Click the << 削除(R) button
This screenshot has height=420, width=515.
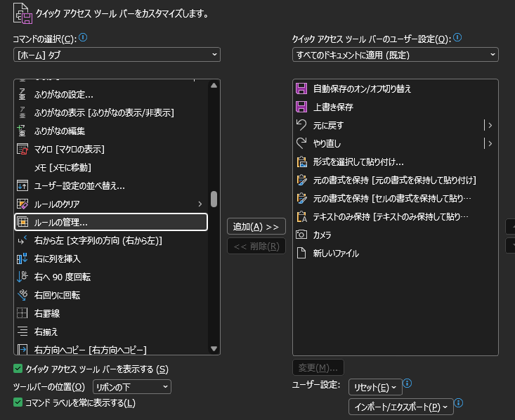256,247
